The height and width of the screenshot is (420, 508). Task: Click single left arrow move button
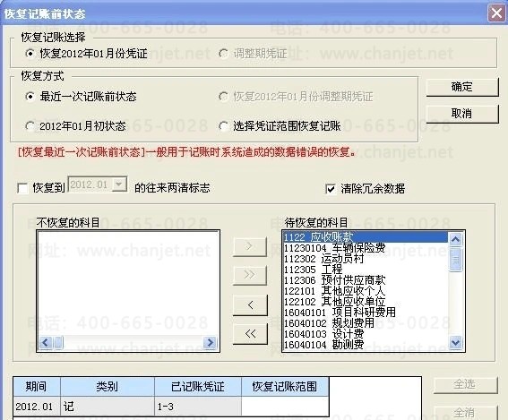click(250, 304)
